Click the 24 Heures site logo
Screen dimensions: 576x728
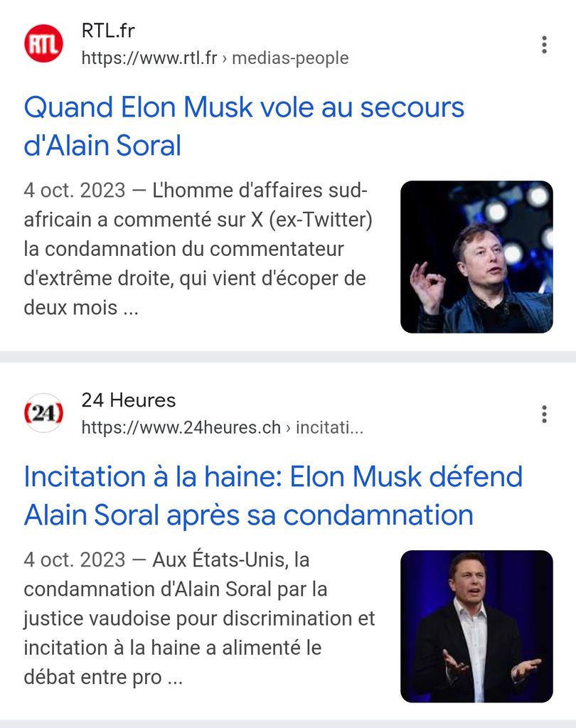pos(43,413)
